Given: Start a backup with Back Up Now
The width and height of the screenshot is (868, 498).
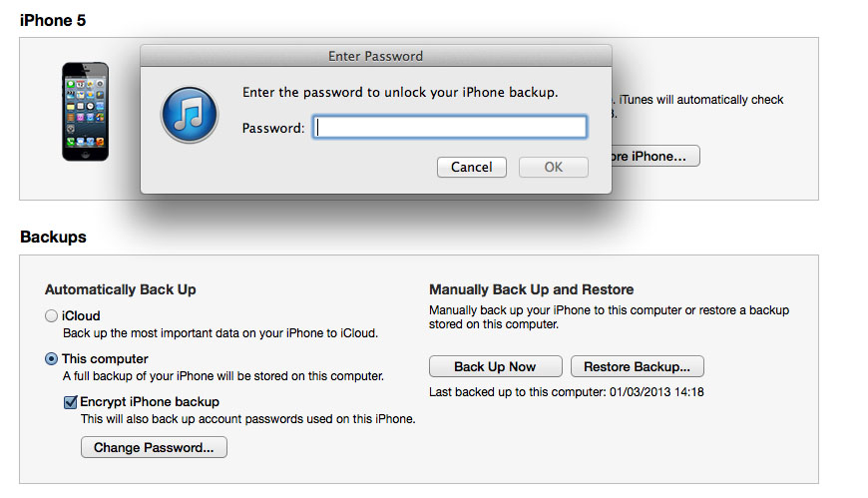Looking at the screenshot, I should [x=496, y=366].
